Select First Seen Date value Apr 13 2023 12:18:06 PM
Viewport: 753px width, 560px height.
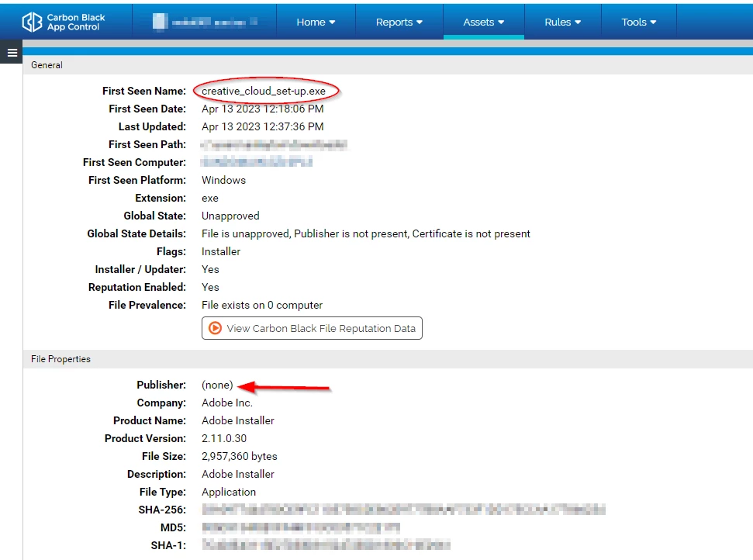pos(263,109)
